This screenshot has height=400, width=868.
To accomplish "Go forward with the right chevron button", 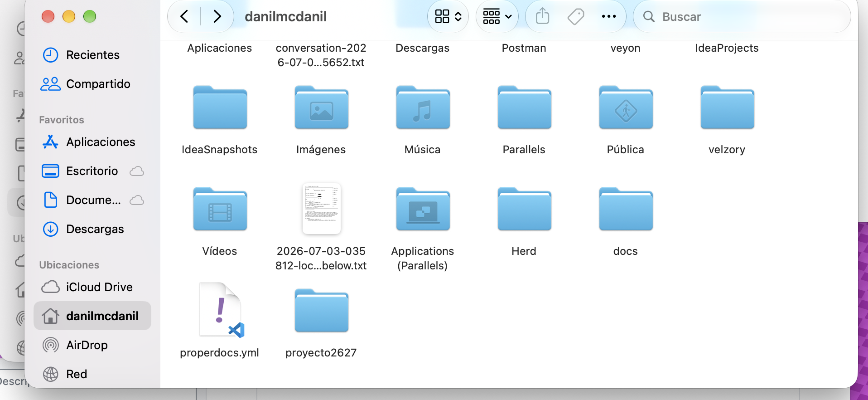I will pyautogui.click(x=217, y=17).
